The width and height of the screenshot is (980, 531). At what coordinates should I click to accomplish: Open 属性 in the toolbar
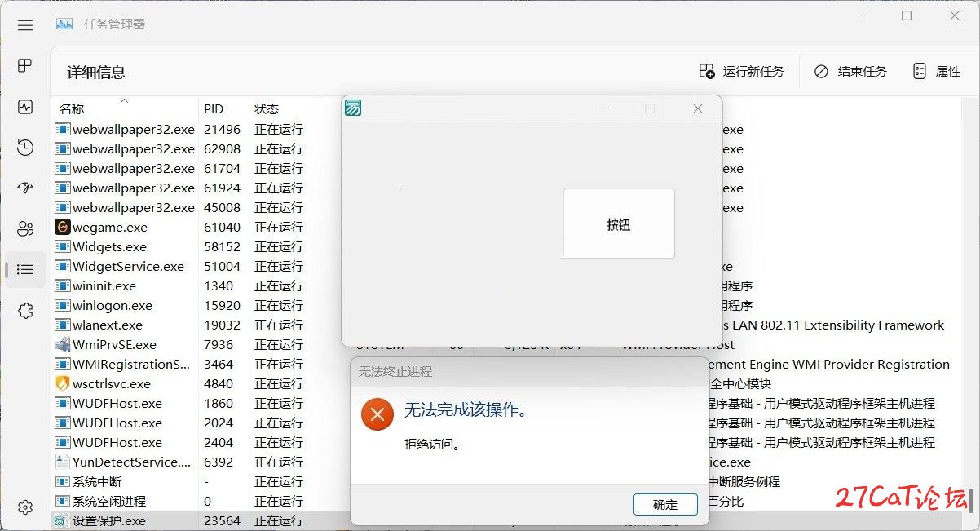(936, 72)
